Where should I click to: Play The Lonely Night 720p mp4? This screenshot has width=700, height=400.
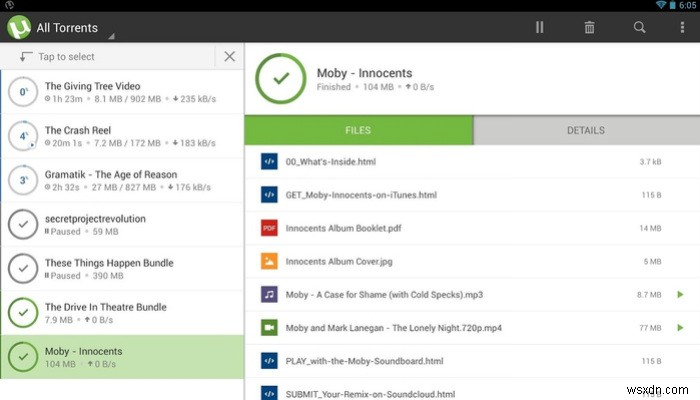tap(680, 328)
